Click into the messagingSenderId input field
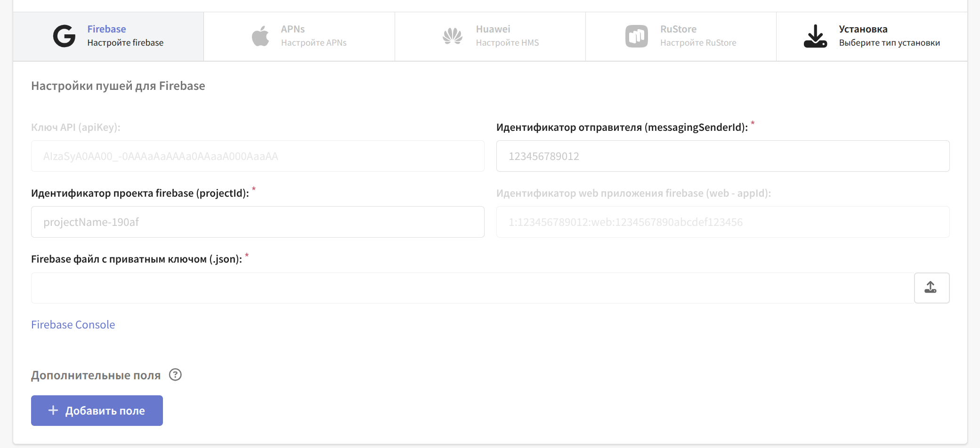 pos(722,156)
